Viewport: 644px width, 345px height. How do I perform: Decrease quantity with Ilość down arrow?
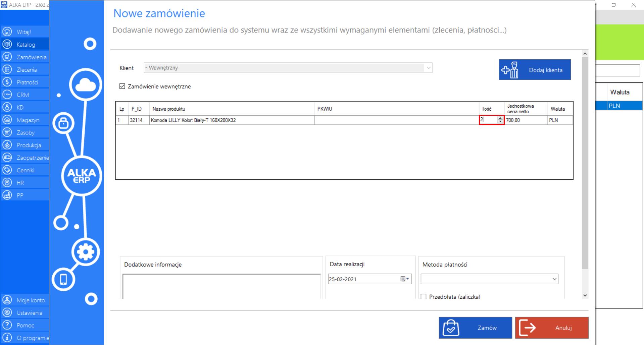click(x=500, y=122)
